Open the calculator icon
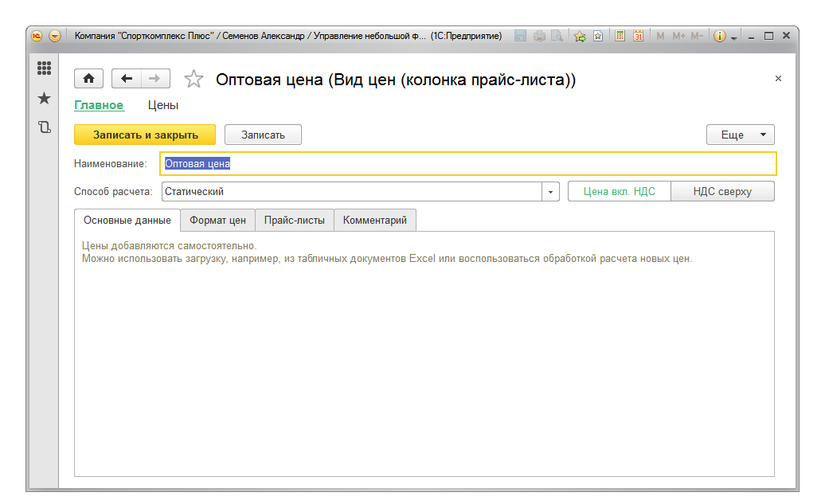Image resolution: width=825 pixels, height=504 pixels. (x=620, y=36)
